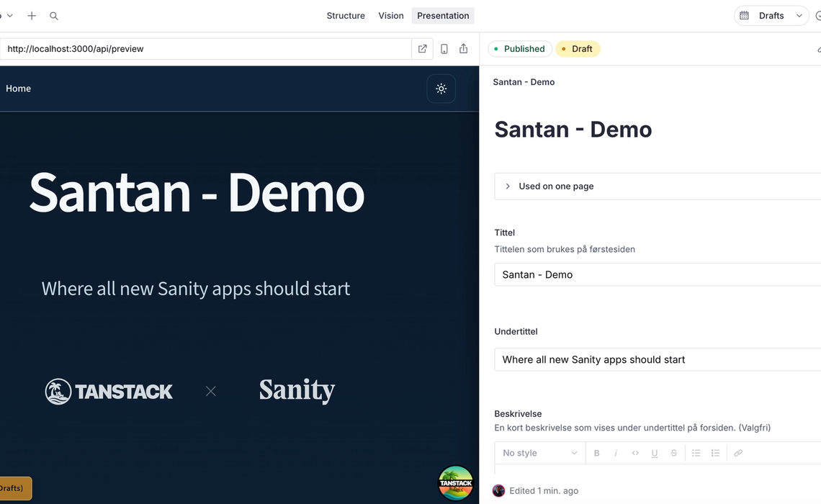Click the Santan - Demo breadcrumb text
821x504 pixels.
(x=524, y=82)
